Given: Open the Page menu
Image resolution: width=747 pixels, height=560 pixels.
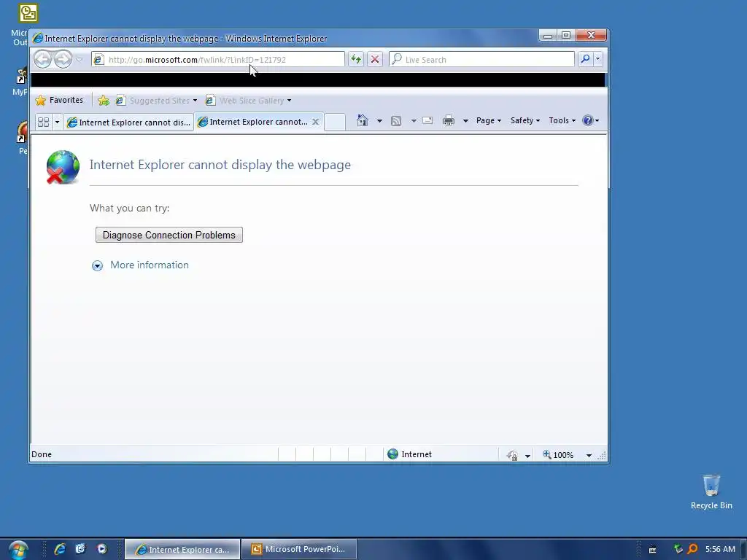Looking at the screenshot, I should (489, 120).
